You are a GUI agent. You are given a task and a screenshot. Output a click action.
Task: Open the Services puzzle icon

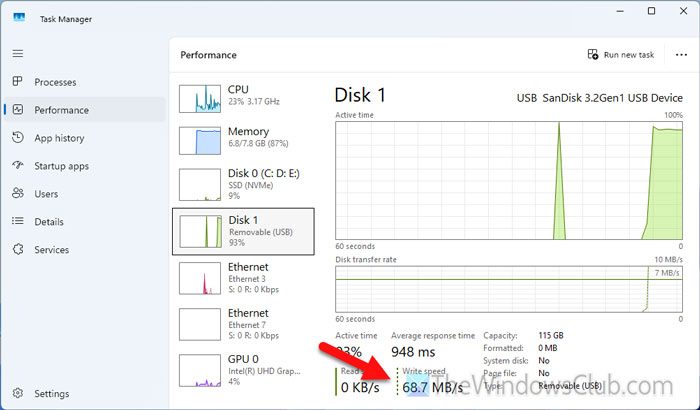(17, 250)
